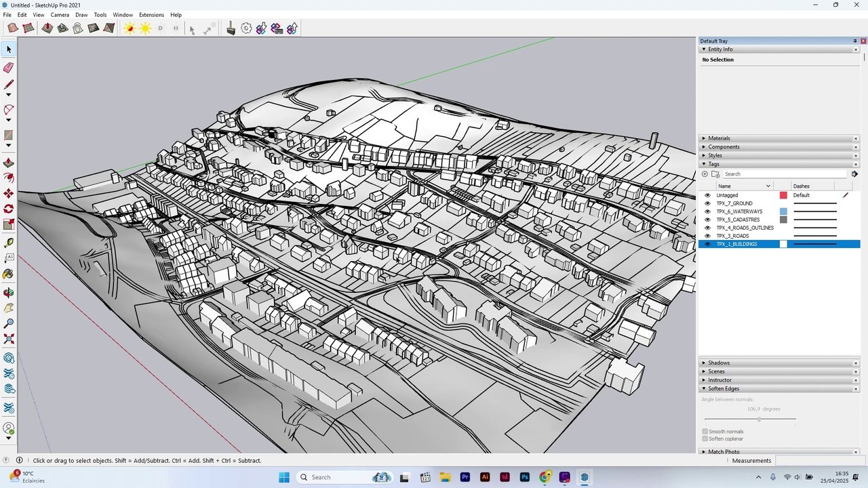Select the Eraser tool
868x488 pixels.
tap(9, 67)
